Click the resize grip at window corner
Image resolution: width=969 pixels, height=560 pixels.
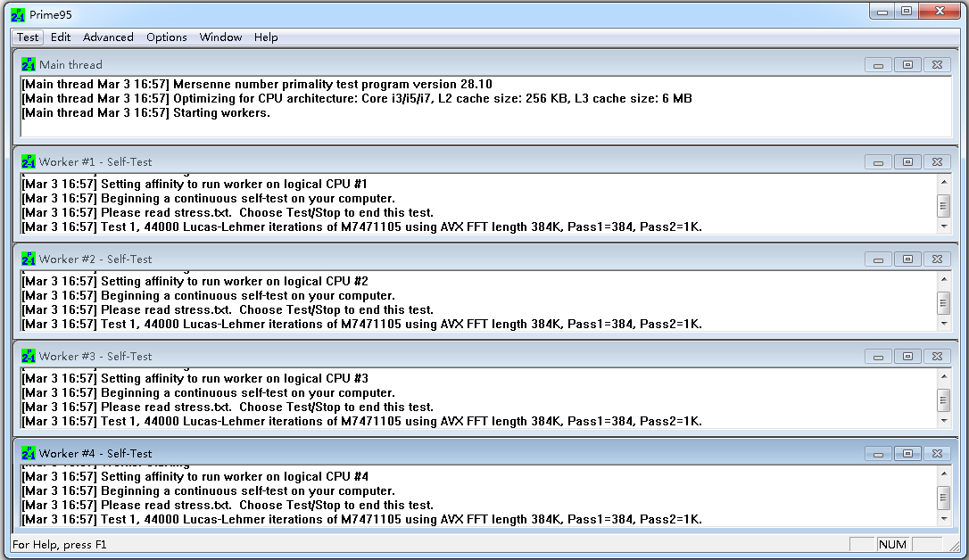point(956,546)
